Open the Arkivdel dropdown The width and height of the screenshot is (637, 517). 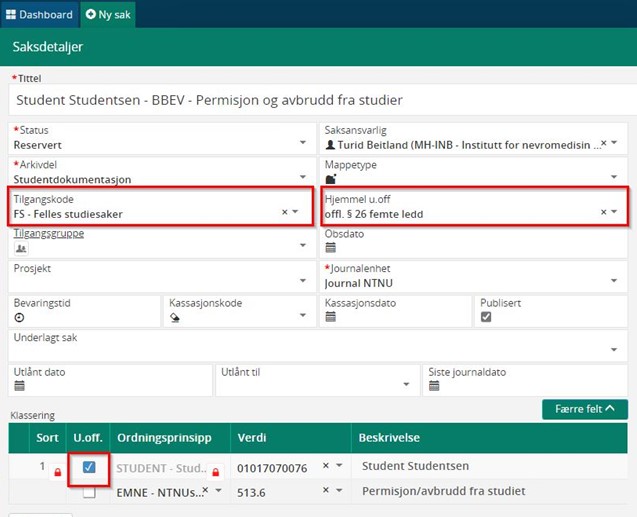click(x=303, y=177)
